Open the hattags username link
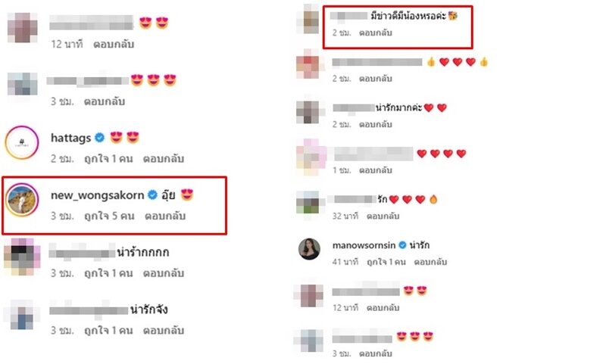The height and width of the screenshot is (364, 606). click(70, 138)
